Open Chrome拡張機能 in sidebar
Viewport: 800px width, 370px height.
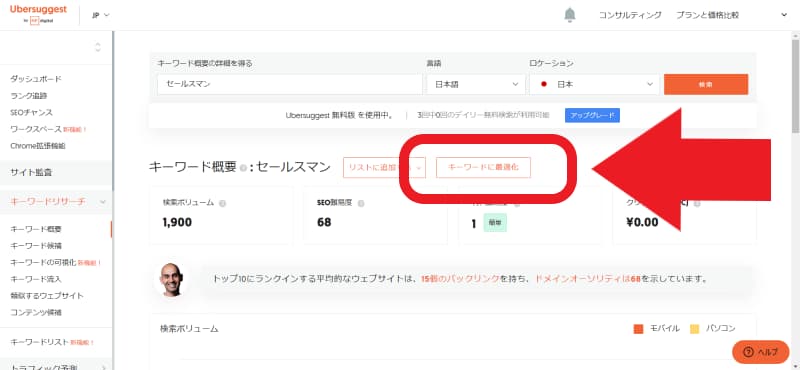[x=38, y=146]
